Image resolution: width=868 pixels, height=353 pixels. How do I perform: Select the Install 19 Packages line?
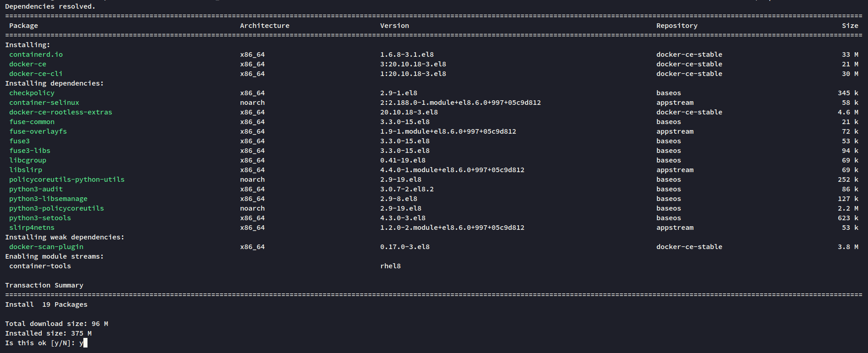[46, 304]
